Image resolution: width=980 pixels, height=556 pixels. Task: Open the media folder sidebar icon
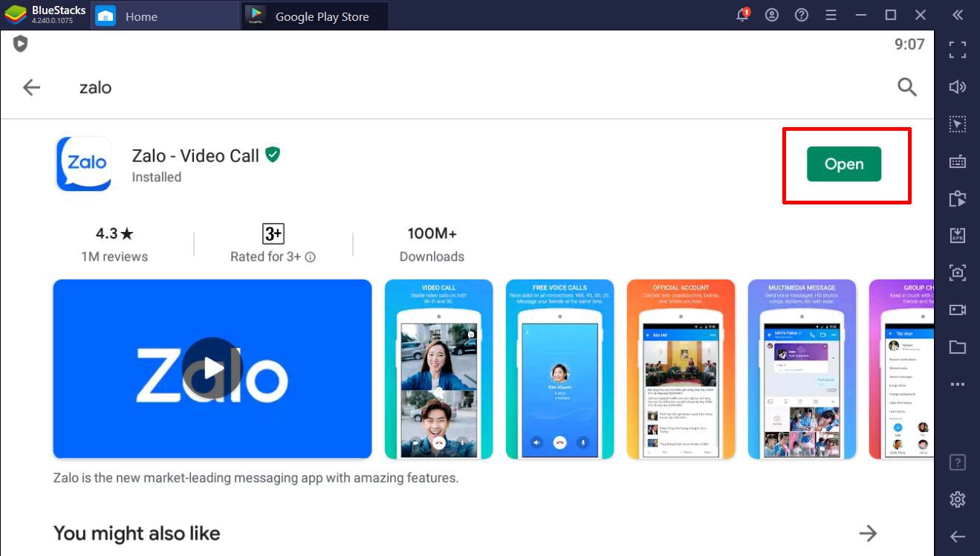point(958,347)
